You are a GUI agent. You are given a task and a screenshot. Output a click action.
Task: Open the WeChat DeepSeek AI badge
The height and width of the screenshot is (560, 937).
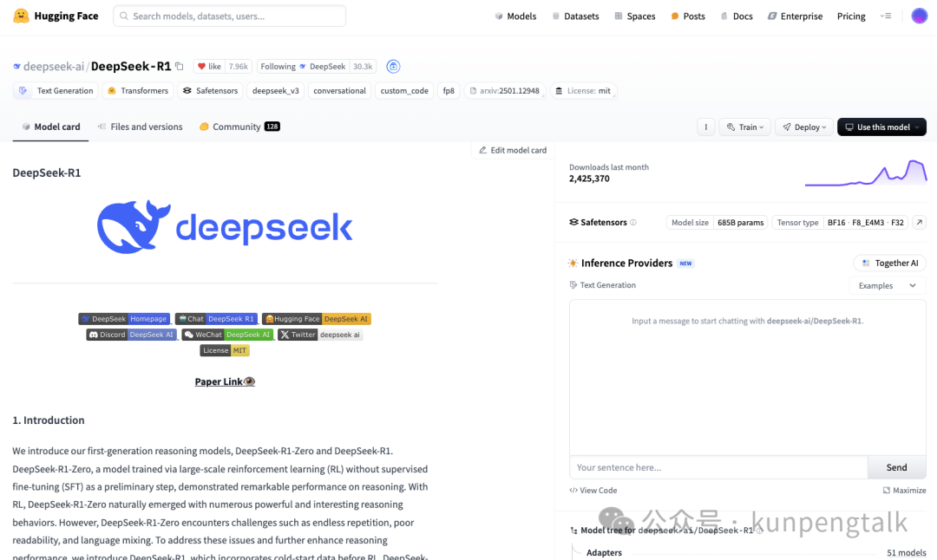[x=227, y=335]
